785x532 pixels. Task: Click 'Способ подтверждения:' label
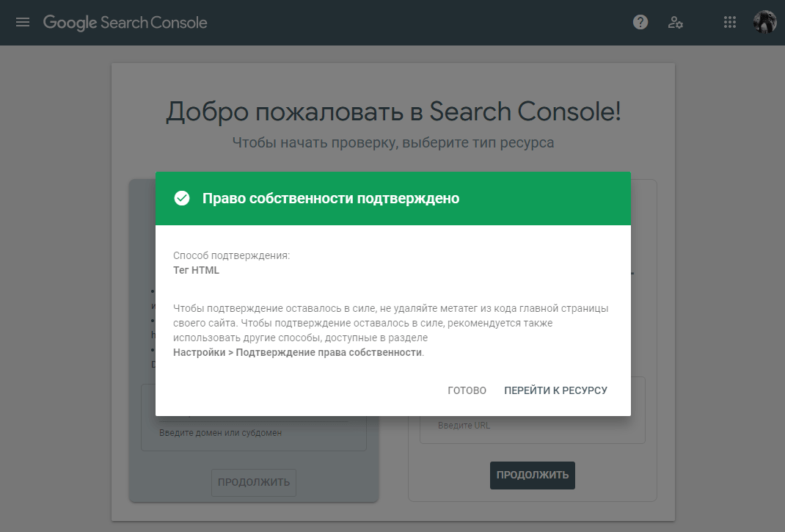click(x=231, y=255)
